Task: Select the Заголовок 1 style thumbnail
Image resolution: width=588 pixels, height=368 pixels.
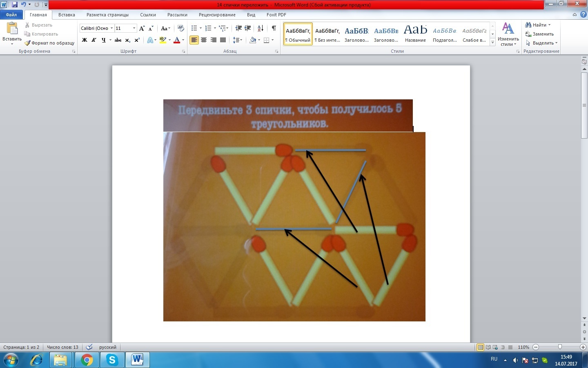Action: (x=356, y=34)
